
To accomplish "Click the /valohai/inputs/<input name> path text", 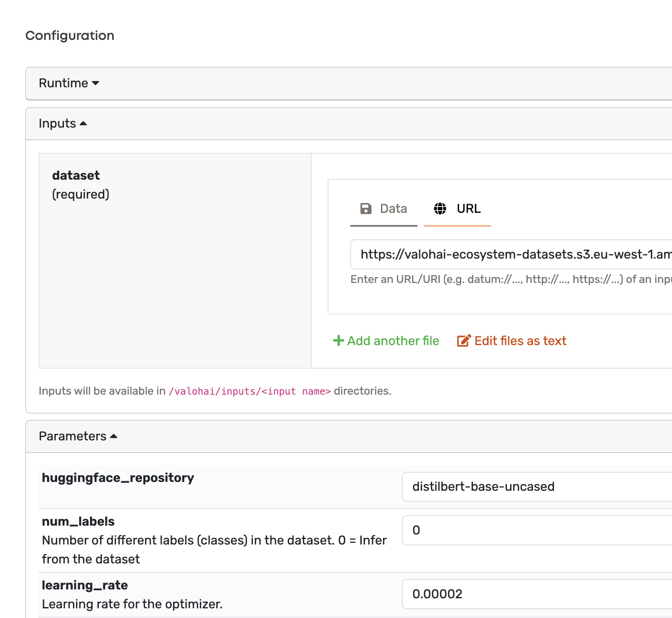I will [x=250, y=391].
